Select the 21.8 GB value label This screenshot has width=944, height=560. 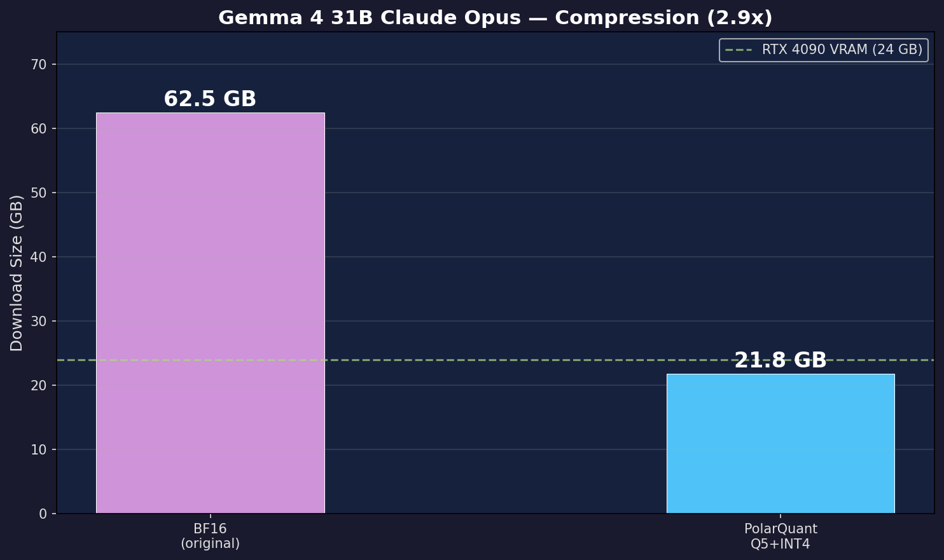coord(780,360)
